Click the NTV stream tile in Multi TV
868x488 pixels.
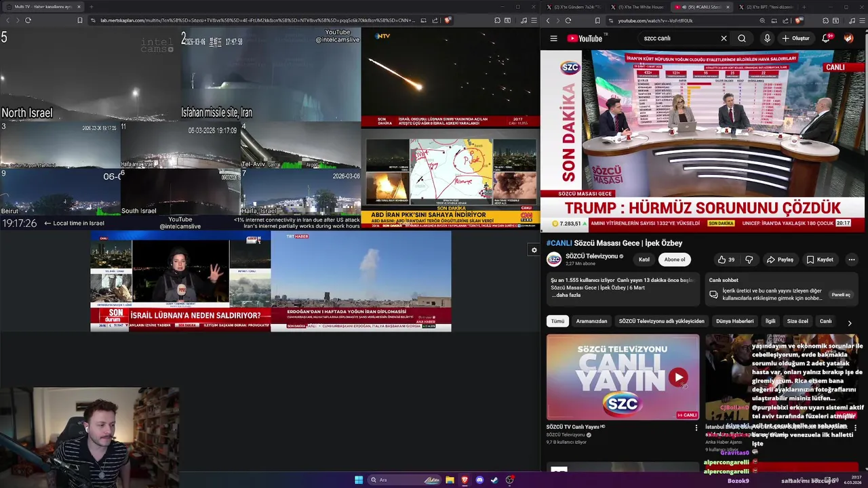tap(450, 77)
